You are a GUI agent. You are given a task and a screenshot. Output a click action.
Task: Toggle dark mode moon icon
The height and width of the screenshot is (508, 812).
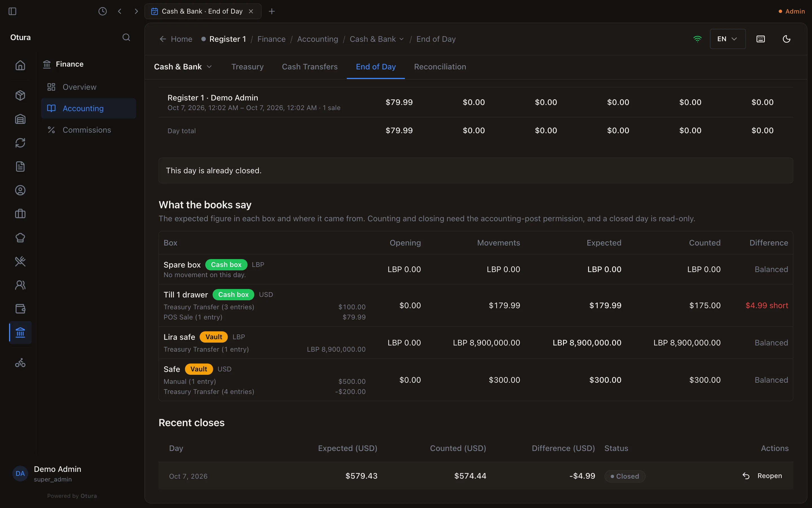pos(787,39)
